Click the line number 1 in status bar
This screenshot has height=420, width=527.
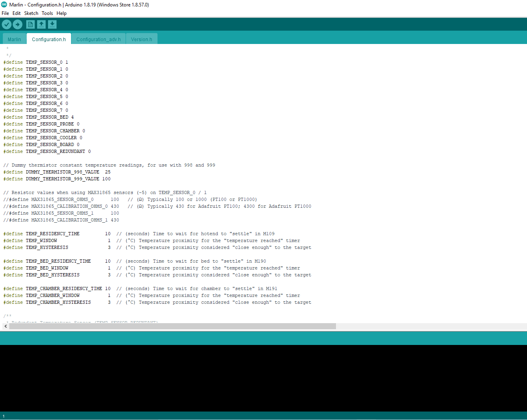pyautogui.click(x=4, y=416)
